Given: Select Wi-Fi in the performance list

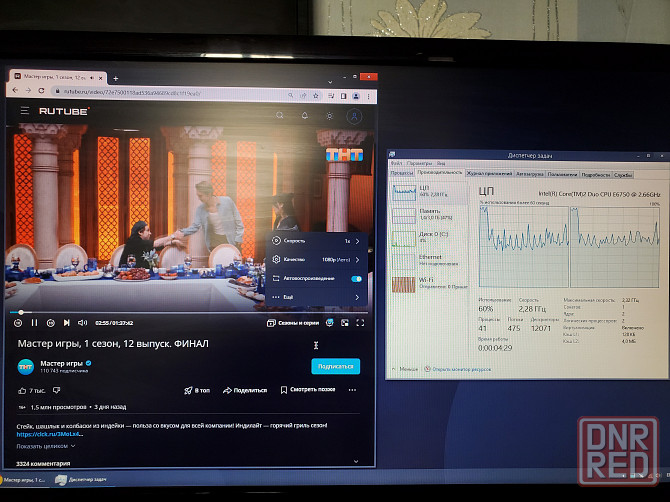Looking at the screenshot, I should [x=429, y=284].
